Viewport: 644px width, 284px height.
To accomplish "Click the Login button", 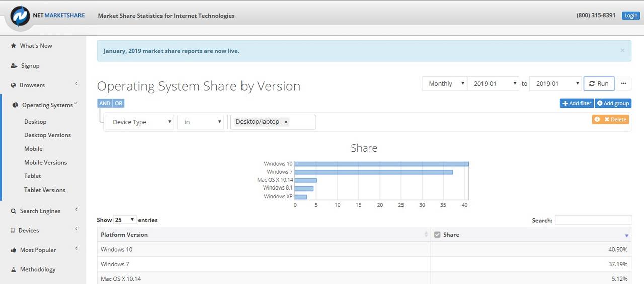I will (631, 16).
